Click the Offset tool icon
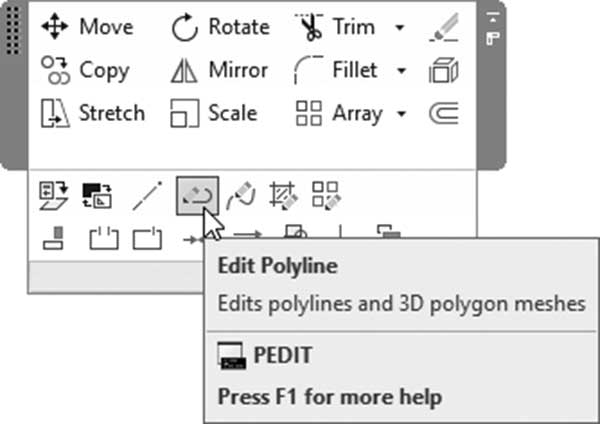 click(444, 113)
